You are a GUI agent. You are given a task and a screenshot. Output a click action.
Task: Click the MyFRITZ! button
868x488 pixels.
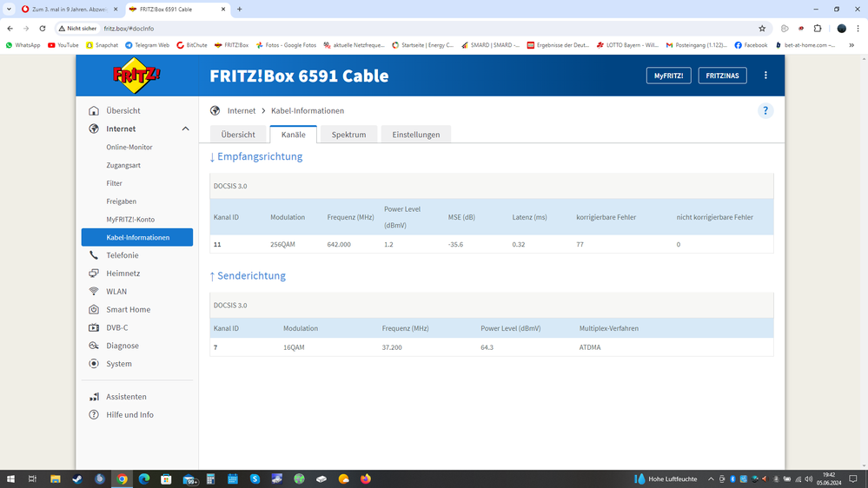668,76
